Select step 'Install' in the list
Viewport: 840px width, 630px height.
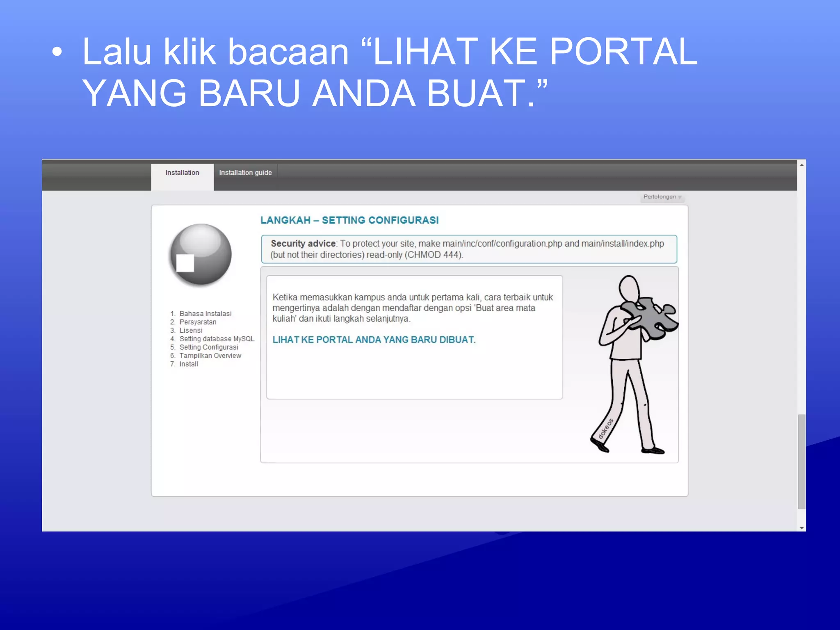(189, 364)
